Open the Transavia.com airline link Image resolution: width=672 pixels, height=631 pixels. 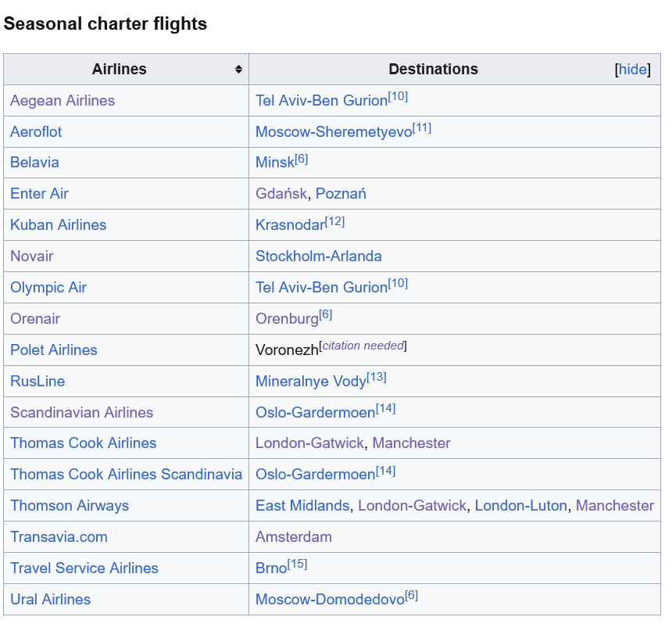(59, 537)
